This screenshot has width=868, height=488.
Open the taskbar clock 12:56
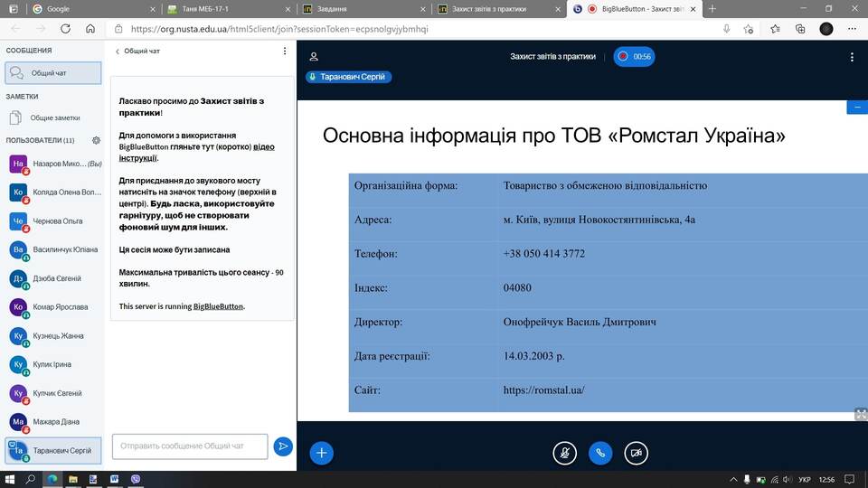click(826, 479)
